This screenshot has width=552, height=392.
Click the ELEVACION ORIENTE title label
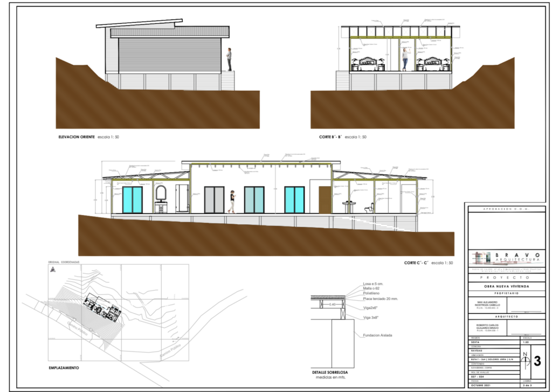[x=77, y=137]
